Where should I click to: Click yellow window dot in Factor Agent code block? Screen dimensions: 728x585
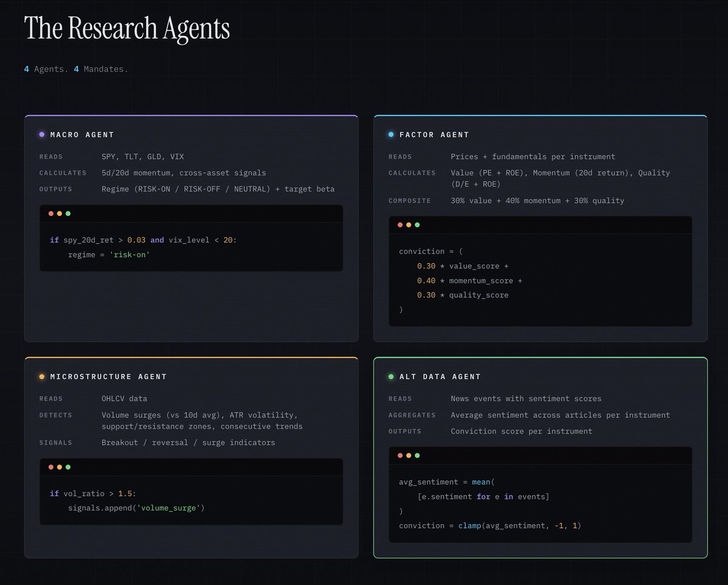coord(408,225)
